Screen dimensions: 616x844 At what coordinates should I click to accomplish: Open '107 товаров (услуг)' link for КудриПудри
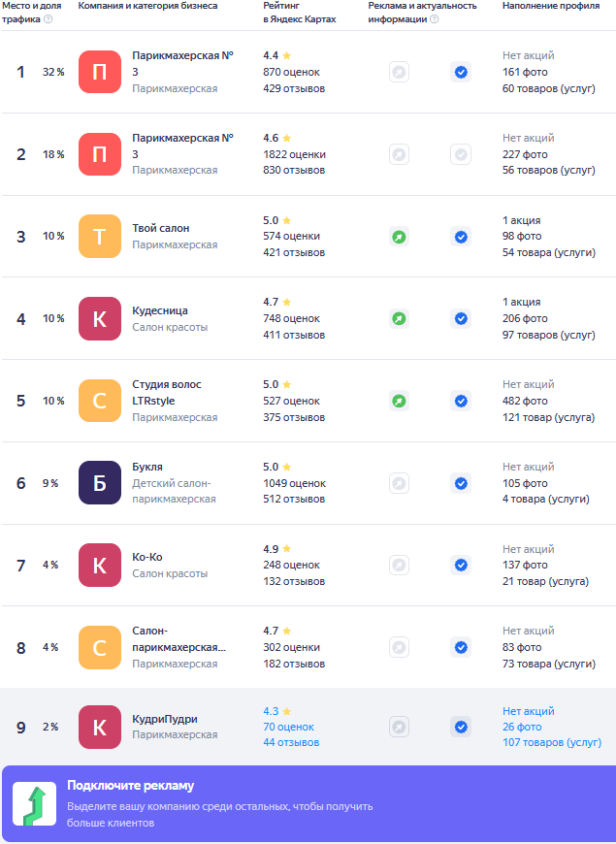551,743
